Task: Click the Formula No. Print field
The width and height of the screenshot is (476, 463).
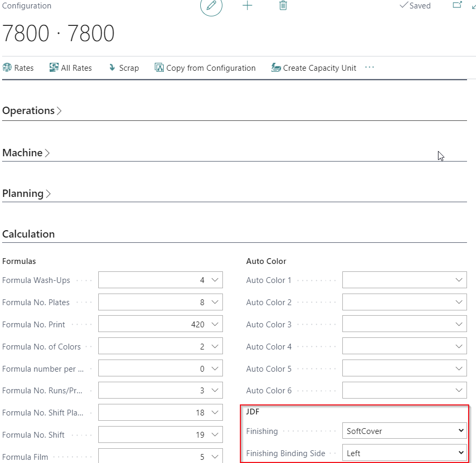Action: (x=153, y=324)
